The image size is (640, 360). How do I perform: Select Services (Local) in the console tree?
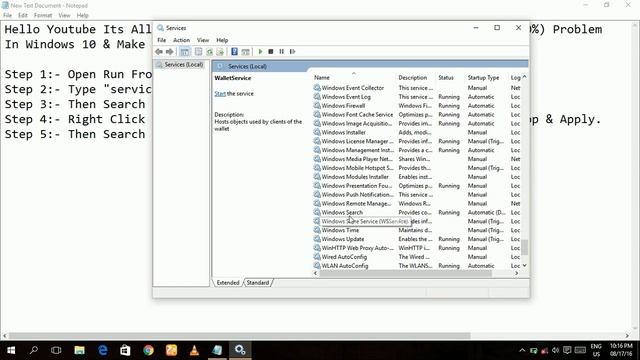pyautogui.click(x=184, y=64)
